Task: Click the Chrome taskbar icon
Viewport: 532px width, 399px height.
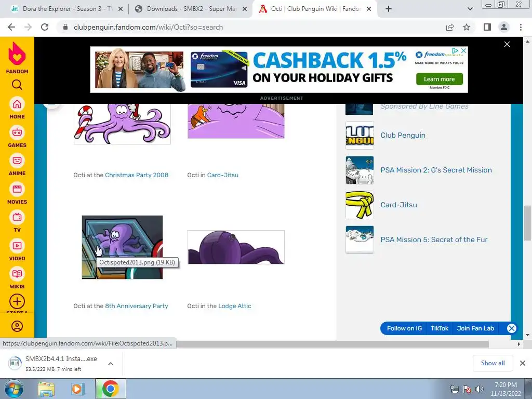Action: coord(110,389)
